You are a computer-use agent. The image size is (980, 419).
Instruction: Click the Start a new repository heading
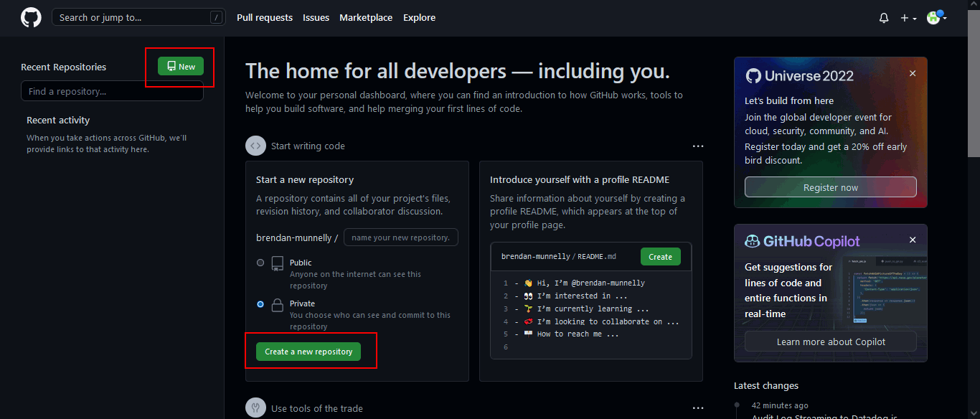[305, 179]
